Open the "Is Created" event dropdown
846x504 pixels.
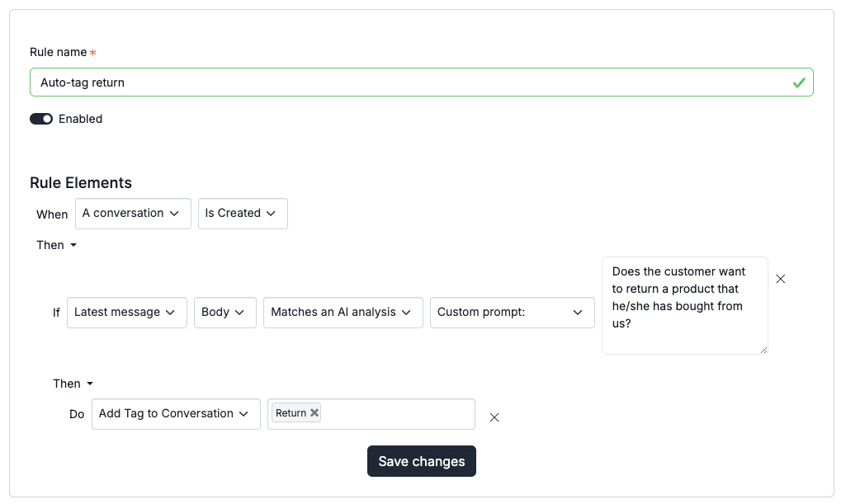pyautogui.click(x=243, y=214)
